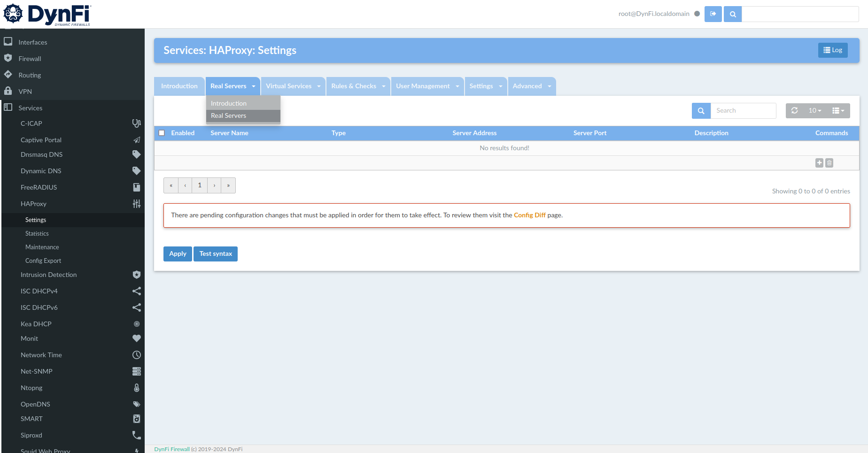The height and width of the screenshot is (453, 868).
Task: Select page 1 in pagination
Action: click(200, 185)
